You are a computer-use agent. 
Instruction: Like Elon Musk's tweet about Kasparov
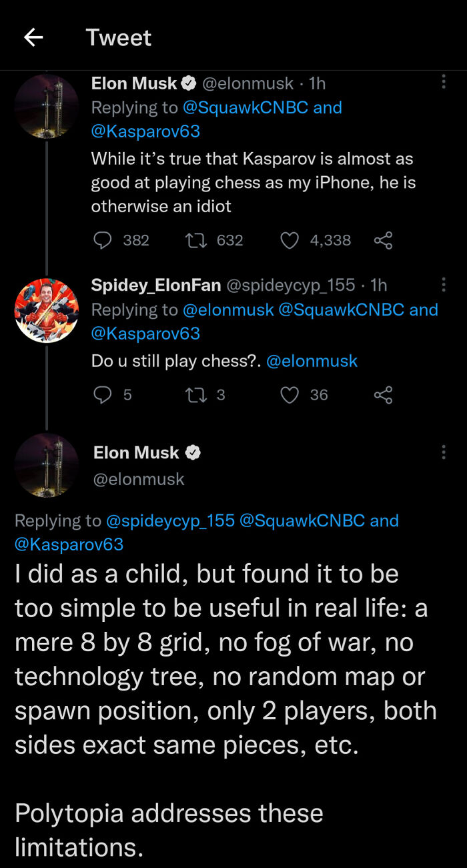(290, 240)
